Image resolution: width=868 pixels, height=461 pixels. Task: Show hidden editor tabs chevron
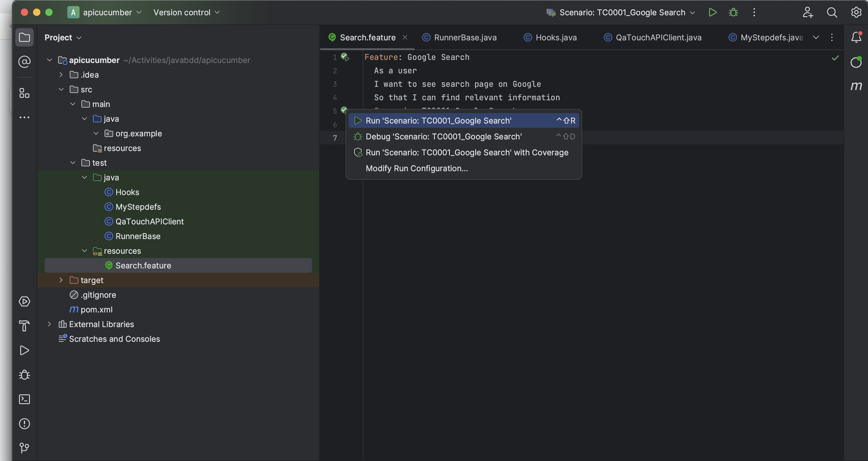click(x=816, y=37)
